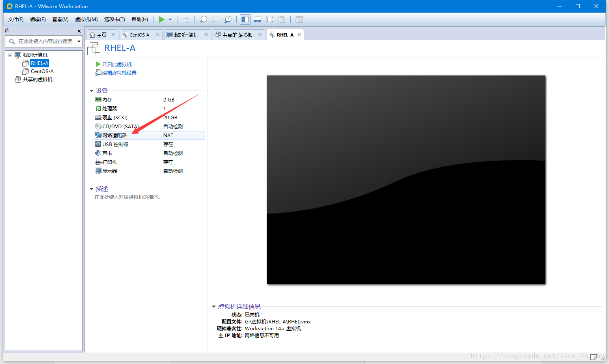This screenshot has height=364, width=609.
Task: Collapse the 设备 section
Action: point(92,91)
